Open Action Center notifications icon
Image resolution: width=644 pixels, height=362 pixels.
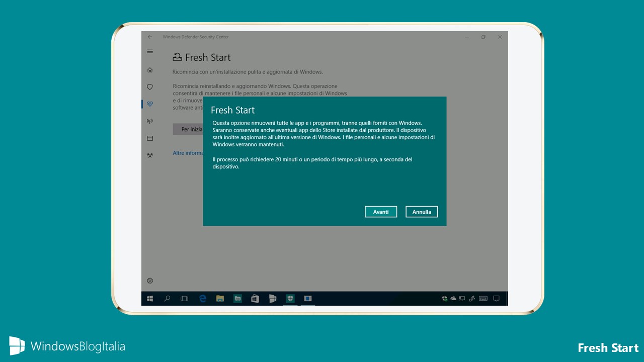click(497, 299)
